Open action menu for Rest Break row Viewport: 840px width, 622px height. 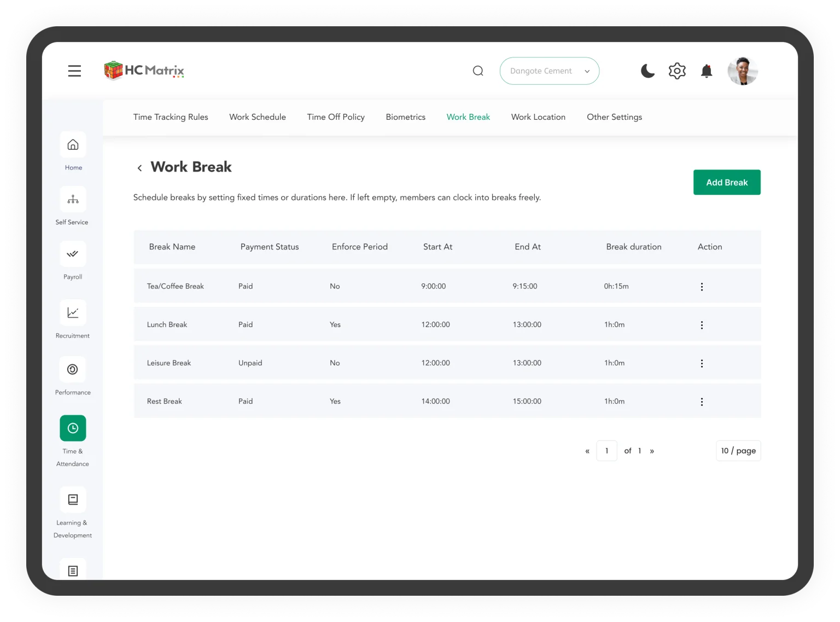tap(702, 402)
